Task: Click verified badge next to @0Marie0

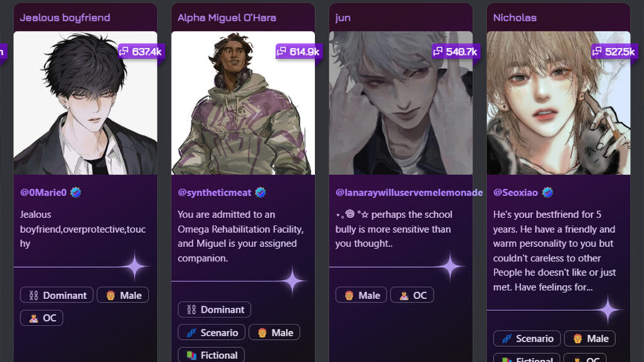Action: 75,192
